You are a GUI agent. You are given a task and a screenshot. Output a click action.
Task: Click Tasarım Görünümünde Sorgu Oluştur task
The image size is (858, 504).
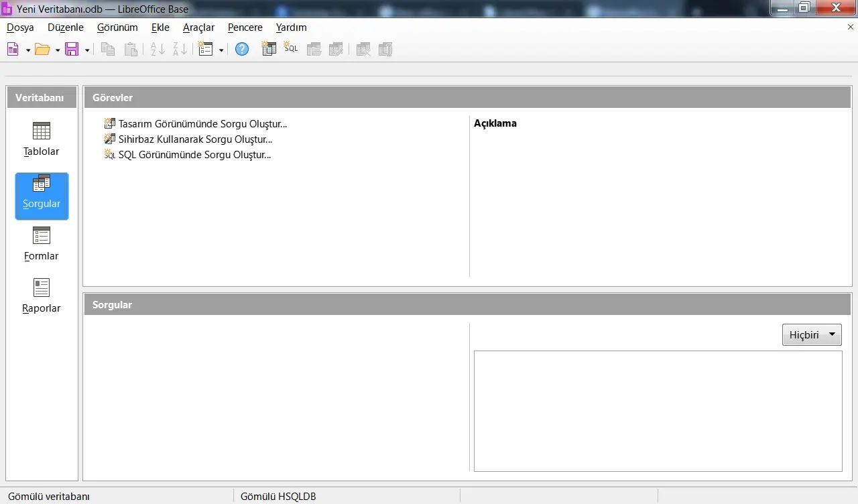pos(196,124)
